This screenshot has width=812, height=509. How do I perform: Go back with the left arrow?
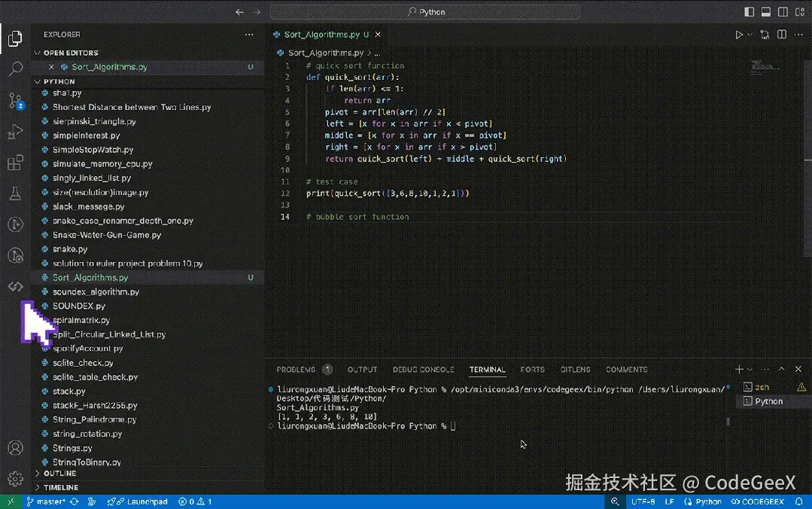pyautogui.click(x=239, y=12)
